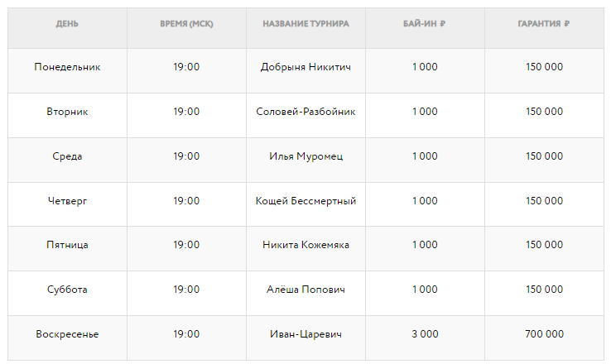Click the Четверг day cell
This screenshot has width=616, height=364.
[x=67, y=201]
